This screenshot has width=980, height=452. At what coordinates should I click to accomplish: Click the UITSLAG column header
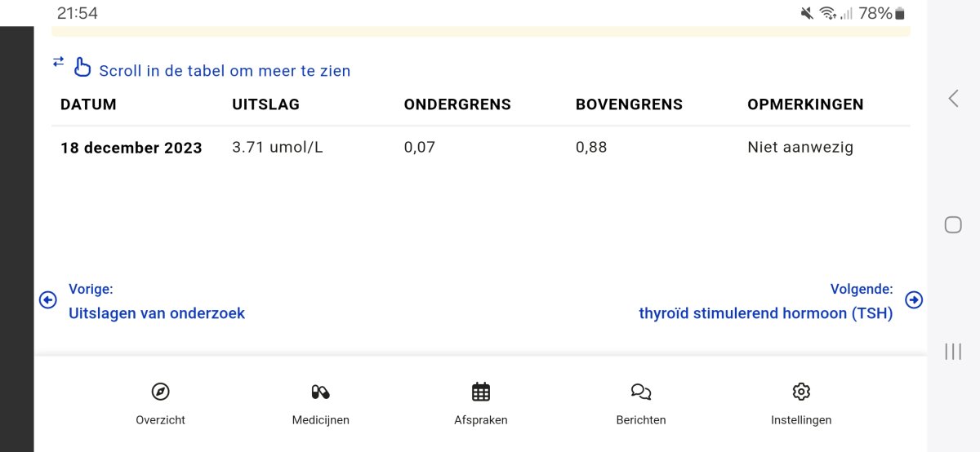(265, 104)
